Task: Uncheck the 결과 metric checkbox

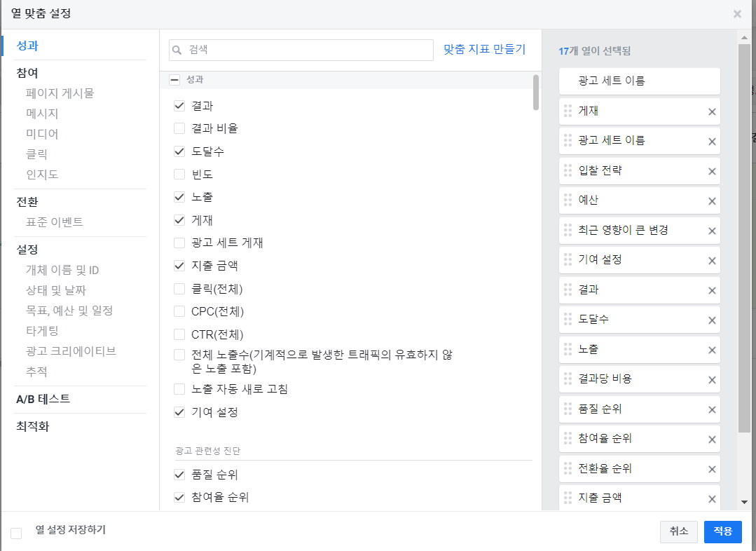Action: [x=179, y=106]
